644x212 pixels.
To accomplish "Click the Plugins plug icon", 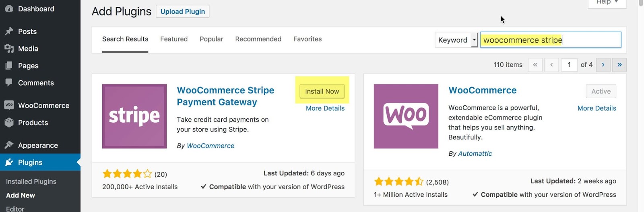I will 9,162.
